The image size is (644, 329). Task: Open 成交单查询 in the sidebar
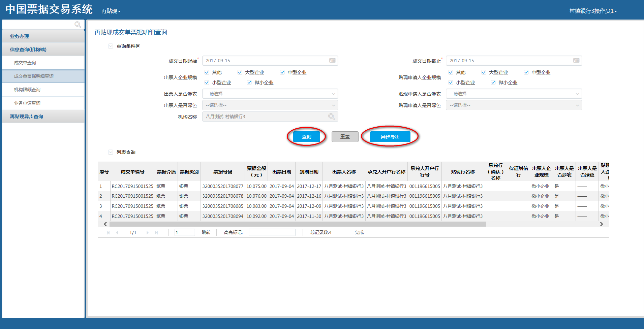tap(43, 63)
